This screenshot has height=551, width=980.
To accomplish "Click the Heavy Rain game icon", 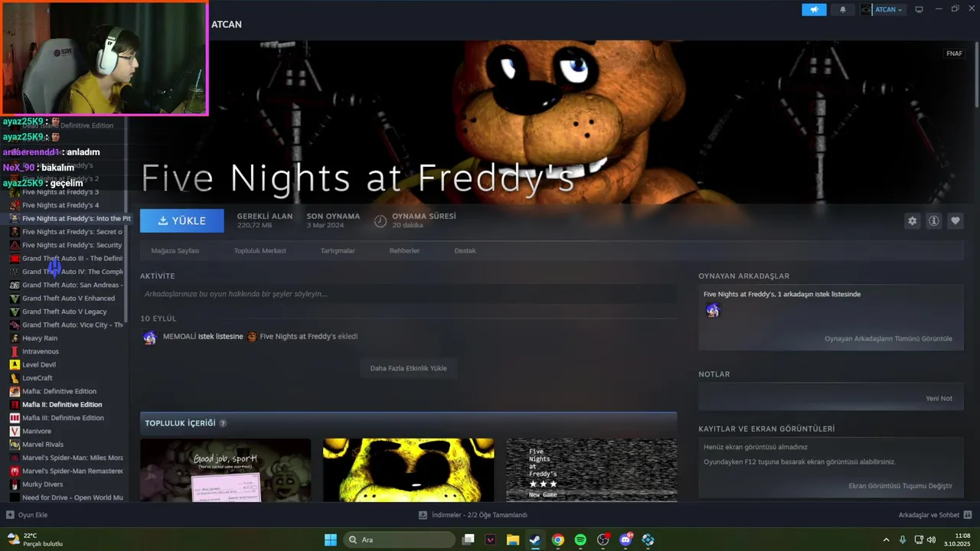I will coord(15,338).
